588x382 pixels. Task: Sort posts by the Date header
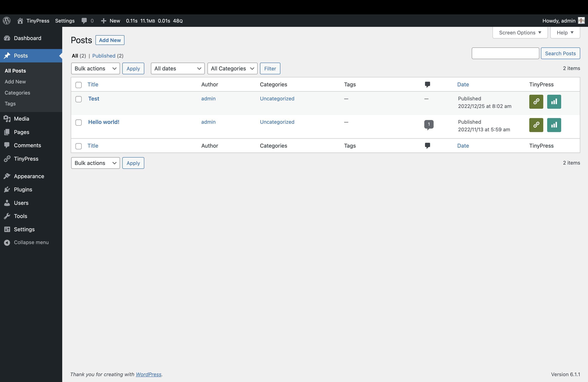pos(463,84)
